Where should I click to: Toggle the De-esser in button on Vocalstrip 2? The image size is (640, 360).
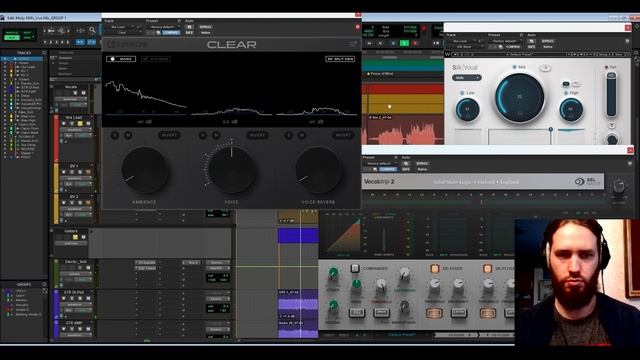pyautogui.click(x=434, y=268)
